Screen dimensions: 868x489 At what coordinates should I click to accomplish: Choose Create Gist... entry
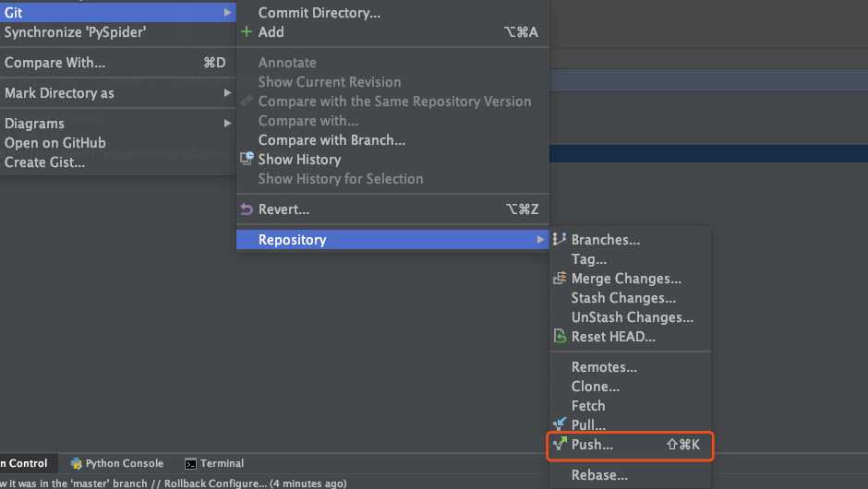tap(45, 162)
